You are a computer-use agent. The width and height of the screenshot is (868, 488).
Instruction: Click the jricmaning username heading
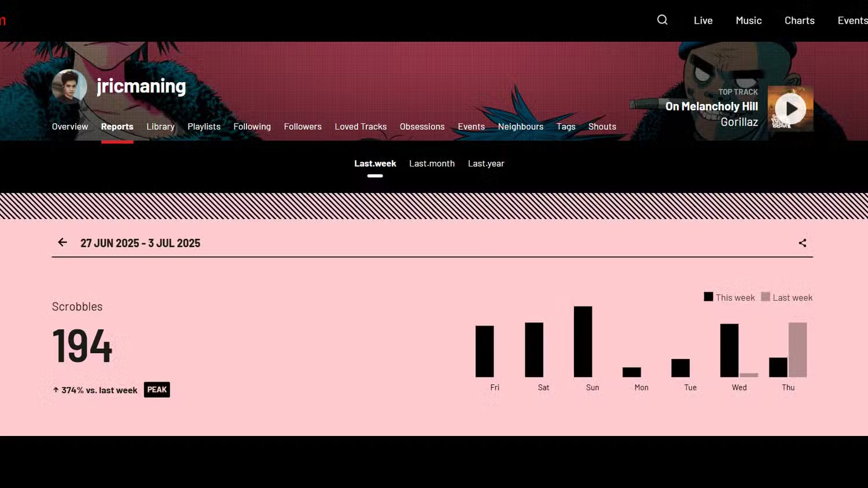coord(141,86)
